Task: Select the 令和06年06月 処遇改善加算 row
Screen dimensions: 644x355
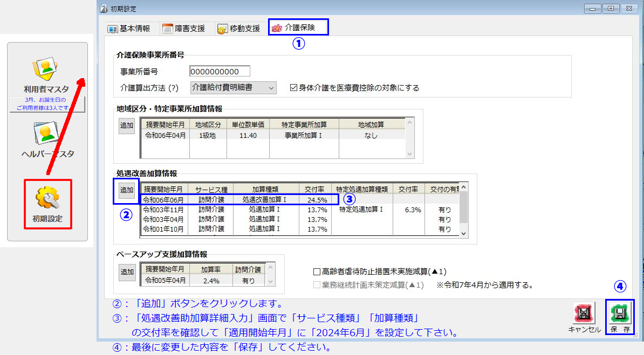Action: point(237,199)
